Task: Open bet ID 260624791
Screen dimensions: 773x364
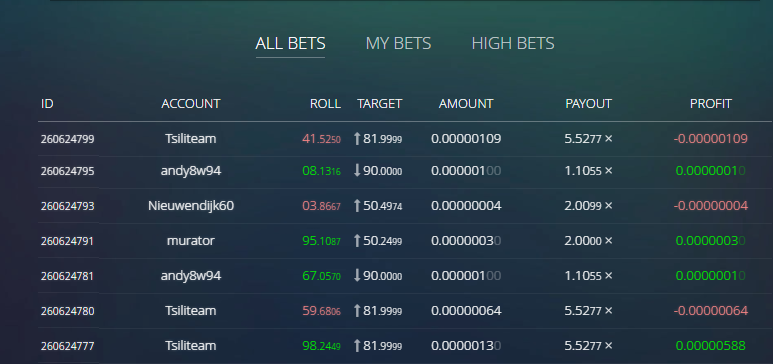Action: 68,241
